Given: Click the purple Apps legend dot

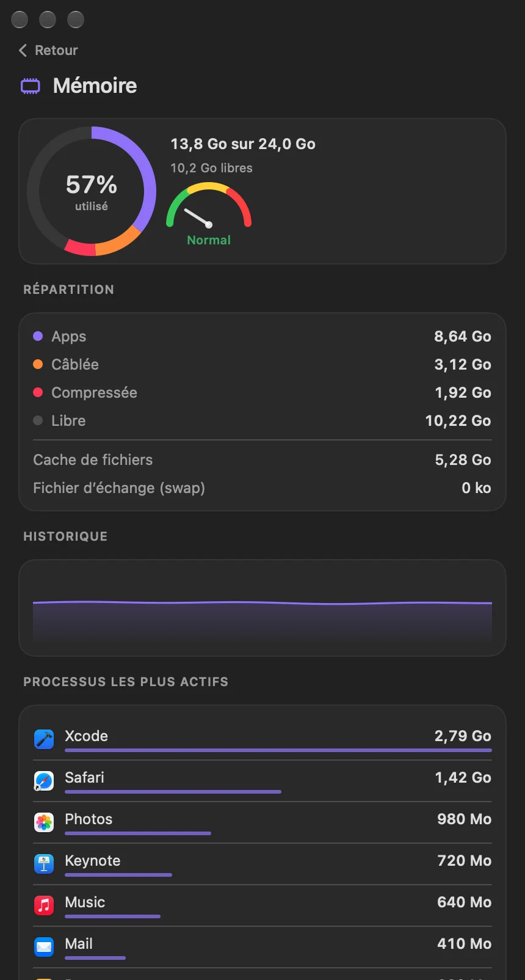Looking at the screenshot, I should tap(38, 336).
